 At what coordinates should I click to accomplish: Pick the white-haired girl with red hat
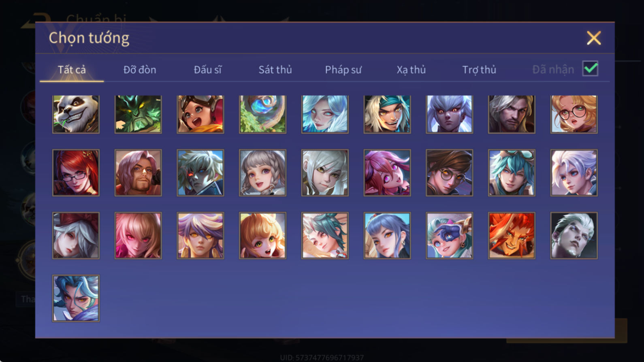point(76,236)
